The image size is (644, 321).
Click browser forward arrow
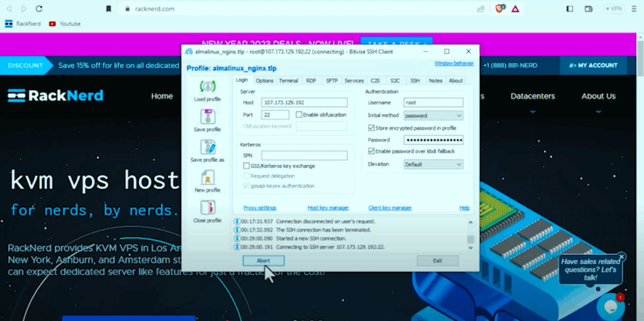click(x=24, y=9)
